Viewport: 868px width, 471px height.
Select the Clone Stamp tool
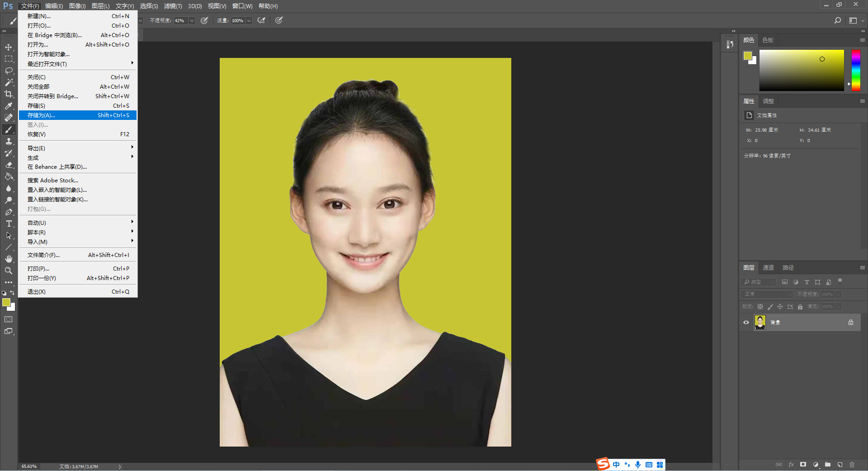(x=9, y=141)
